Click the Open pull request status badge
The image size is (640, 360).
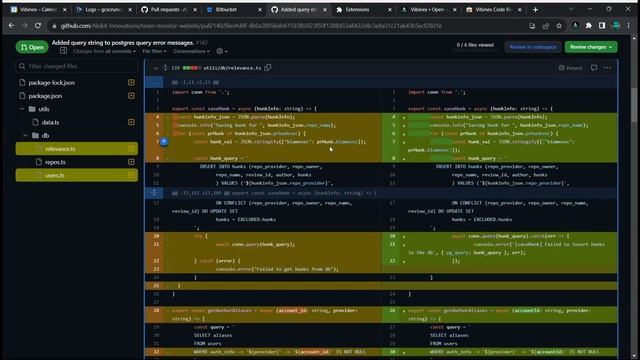point(32,47)
